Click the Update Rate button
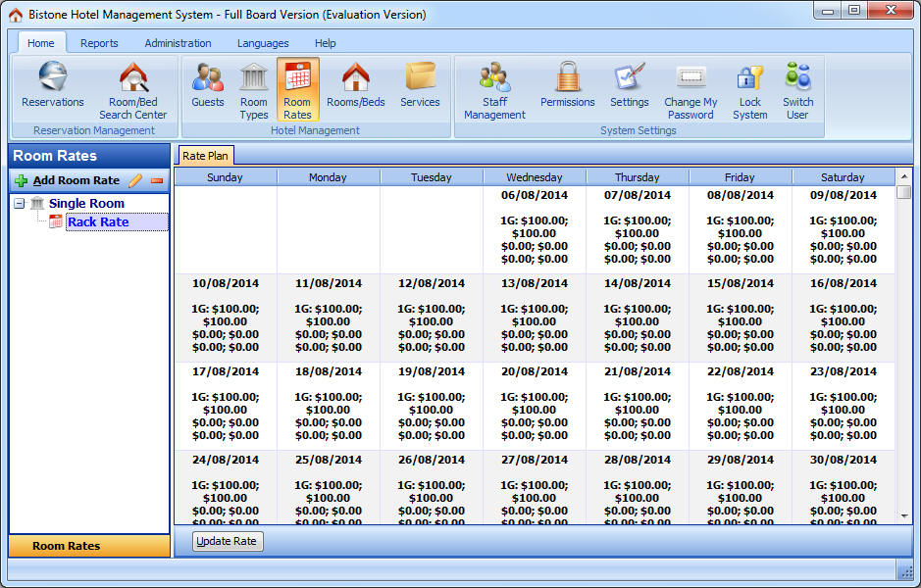The height and width of the screenshot is (588, 921). tap(228, 541)
